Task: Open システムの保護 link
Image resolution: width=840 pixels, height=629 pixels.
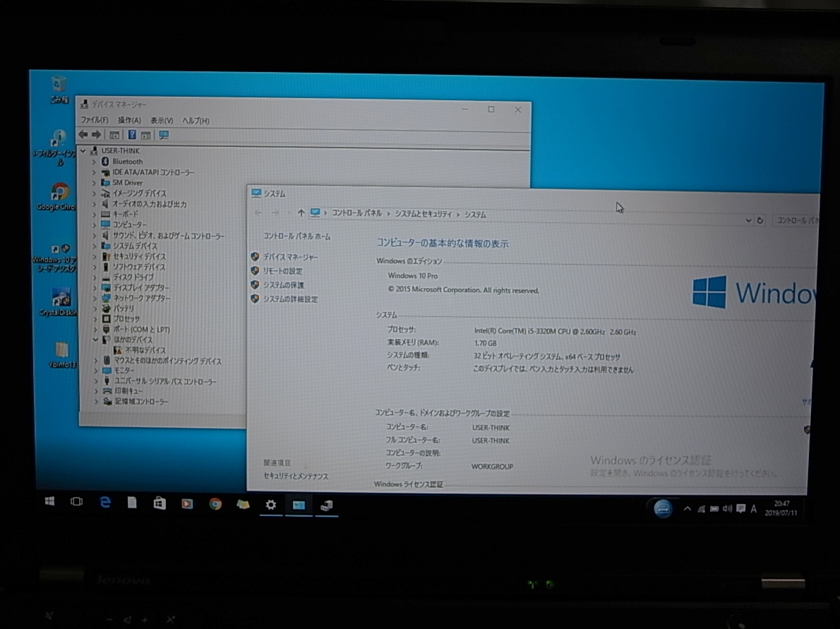Action: tap(283, 285)
